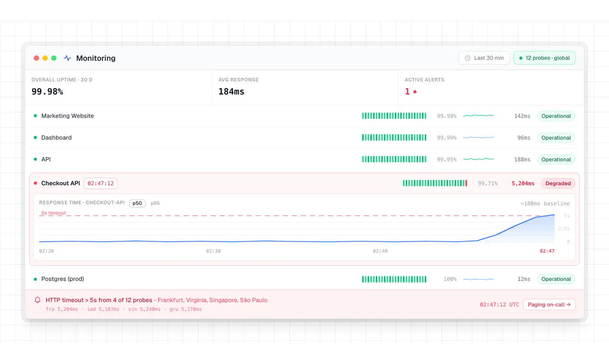
Task: Click API uptime bar strip
Action: point(394,159)
